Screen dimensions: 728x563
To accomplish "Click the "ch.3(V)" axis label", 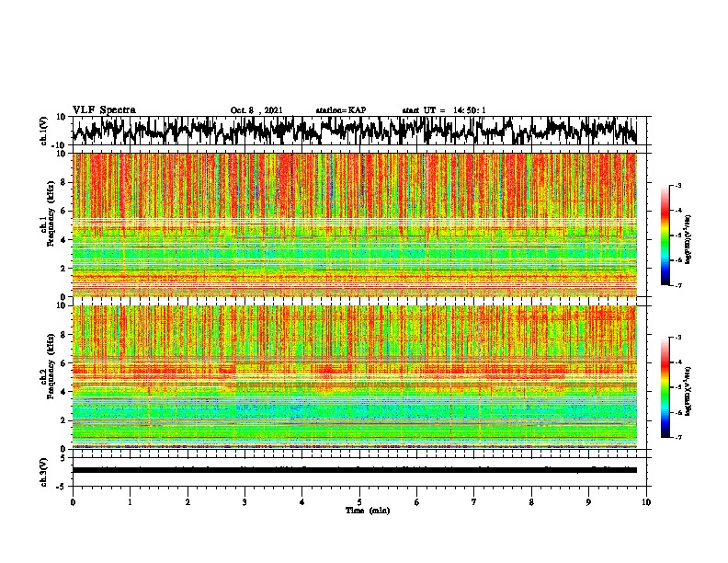I will tap(44, 472).
